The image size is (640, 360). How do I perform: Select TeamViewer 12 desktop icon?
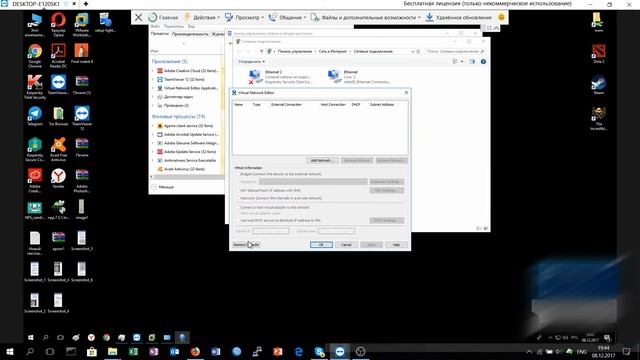click(x=82, y=118)
